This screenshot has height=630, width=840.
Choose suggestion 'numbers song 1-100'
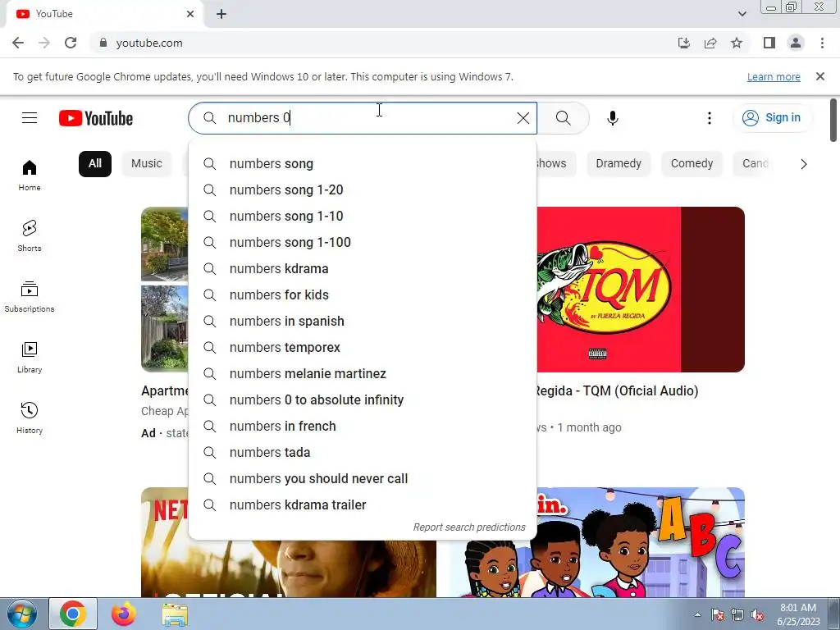(x=362, y=242)
